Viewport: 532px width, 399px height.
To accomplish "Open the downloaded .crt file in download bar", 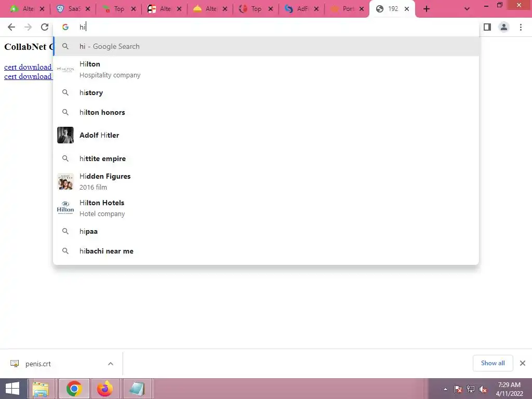I will coord(38,364).
